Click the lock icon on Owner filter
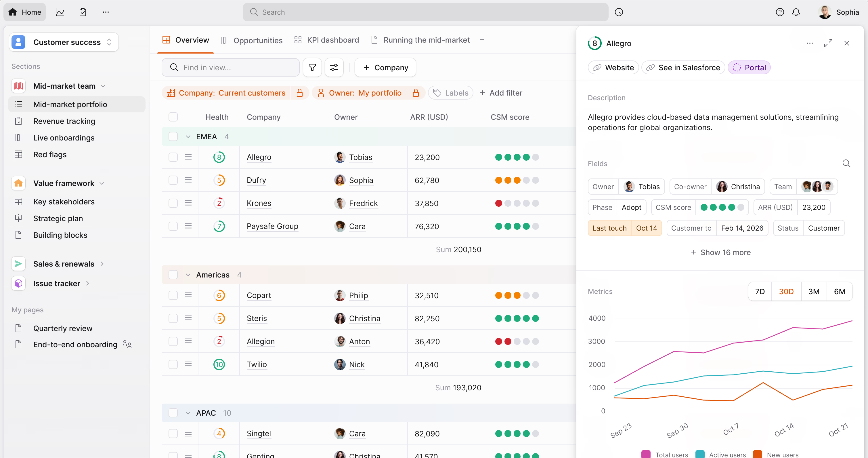The height and width of the screenshot is (458, 868). [x=416, y=93]
